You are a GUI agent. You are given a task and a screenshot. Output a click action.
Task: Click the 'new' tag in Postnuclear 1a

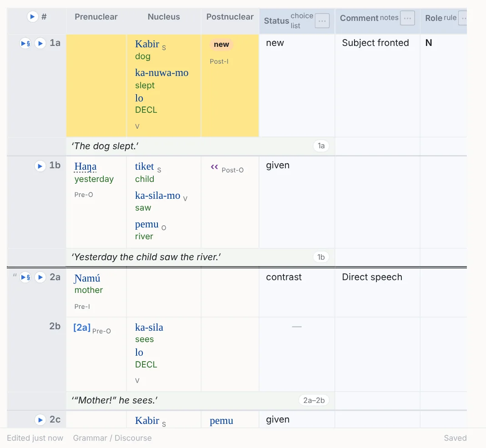coord(221,44)
